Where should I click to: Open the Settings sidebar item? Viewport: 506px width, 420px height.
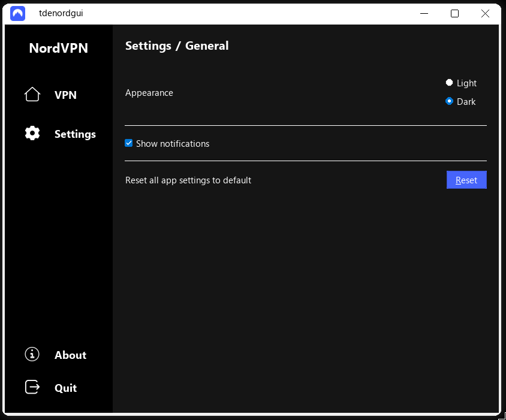(x=75, y=134)
